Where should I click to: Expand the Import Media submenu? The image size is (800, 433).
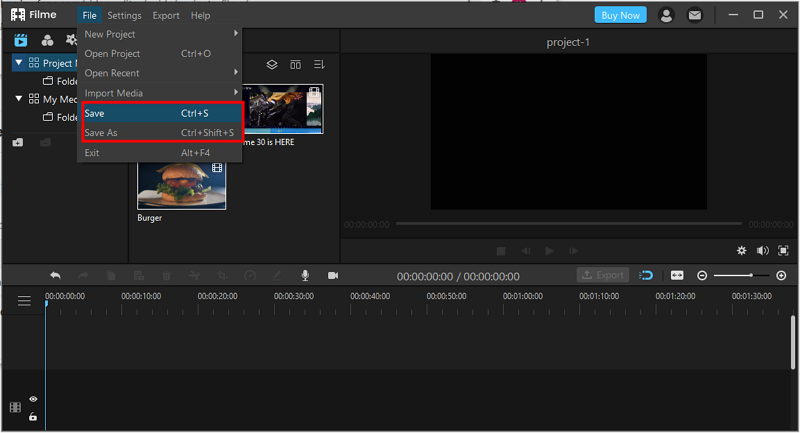(160, 93)
